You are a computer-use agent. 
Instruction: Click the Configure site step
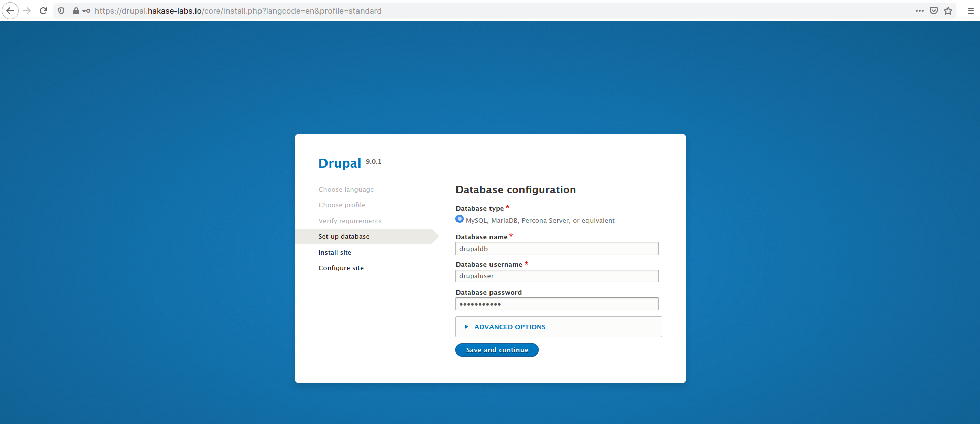click(x=341, y=268)
